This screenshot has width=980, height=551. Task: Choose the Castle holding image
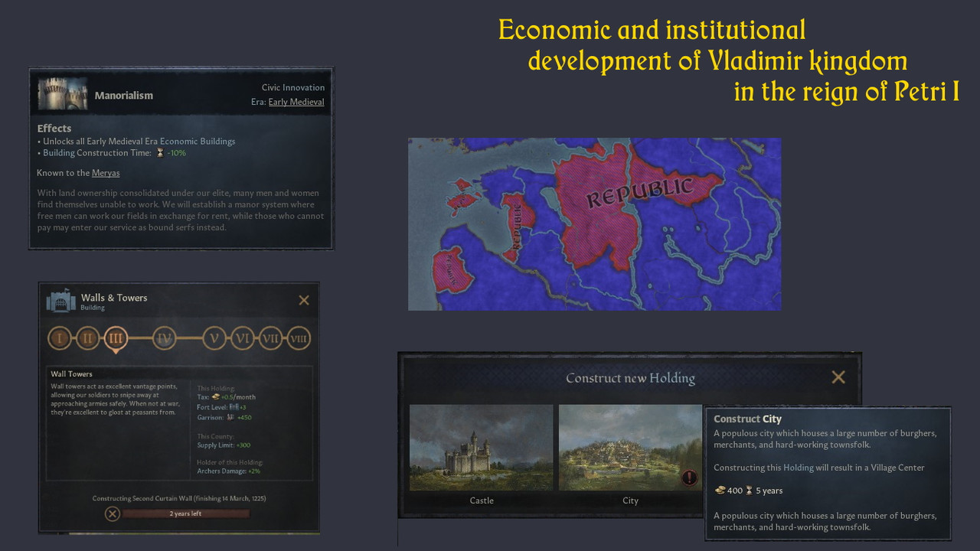coord(481,448)
